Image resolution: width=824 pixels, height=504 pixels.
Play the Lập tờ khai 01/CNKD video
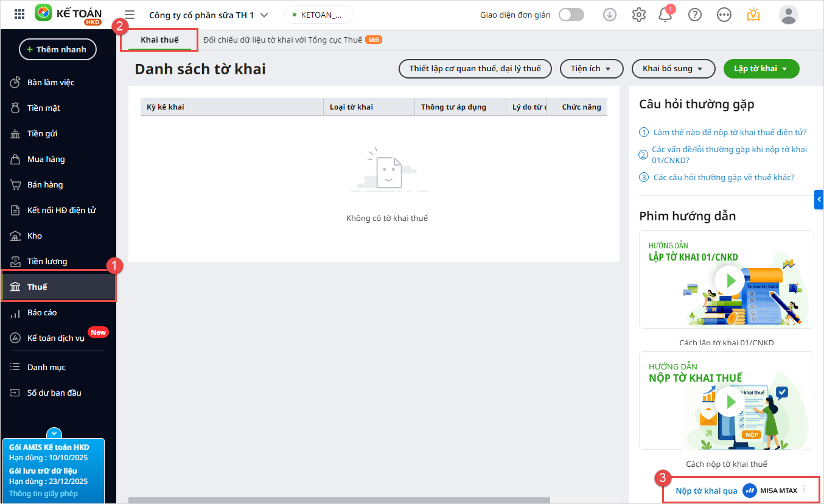tap(728, 281)
